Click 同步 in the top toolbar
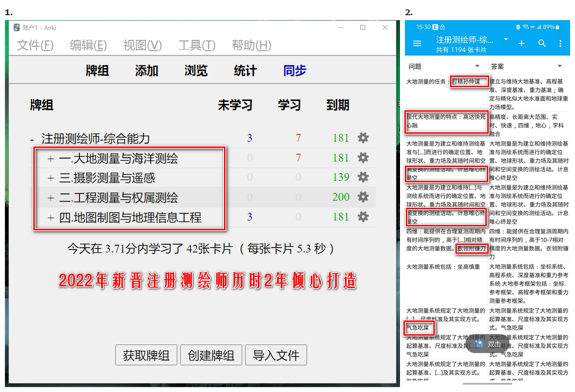 point(295,71)
